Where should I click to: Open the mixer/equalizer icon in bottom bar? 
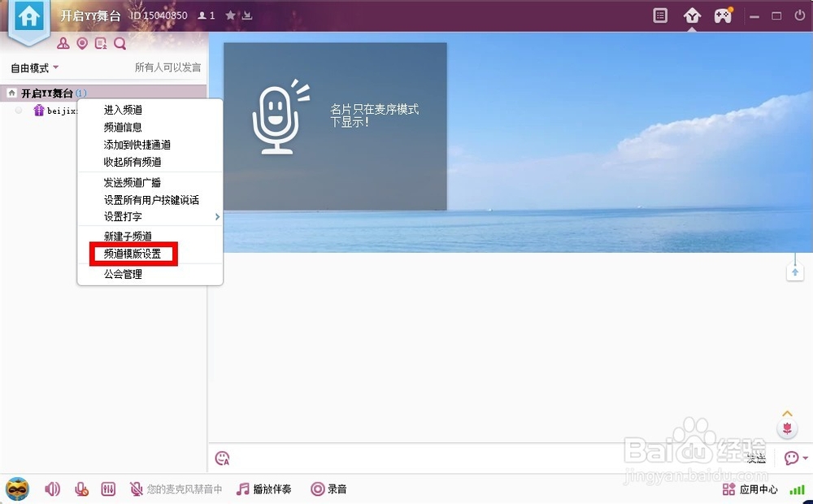coord(108,489)
